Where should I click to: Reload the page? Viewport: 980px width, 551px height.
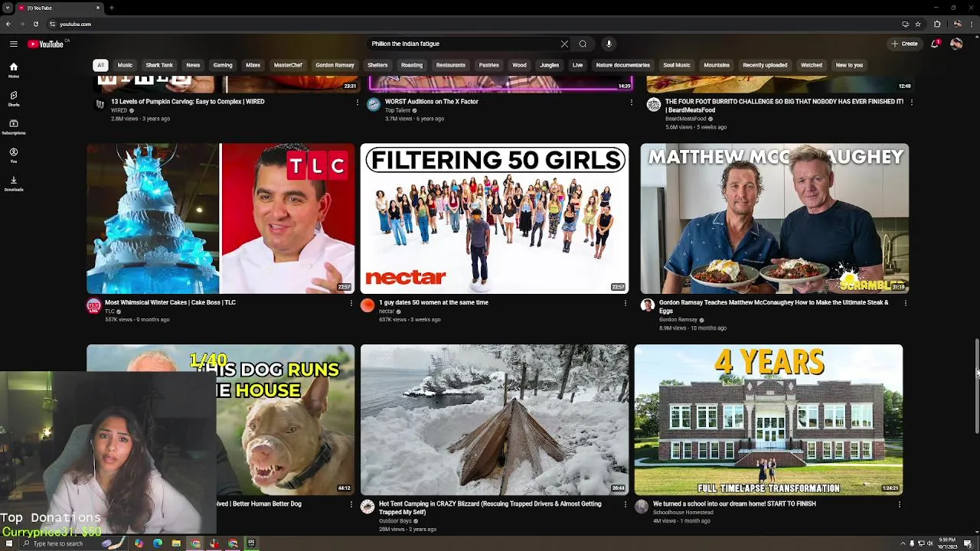pyautogui.click(x=35, y=24)
